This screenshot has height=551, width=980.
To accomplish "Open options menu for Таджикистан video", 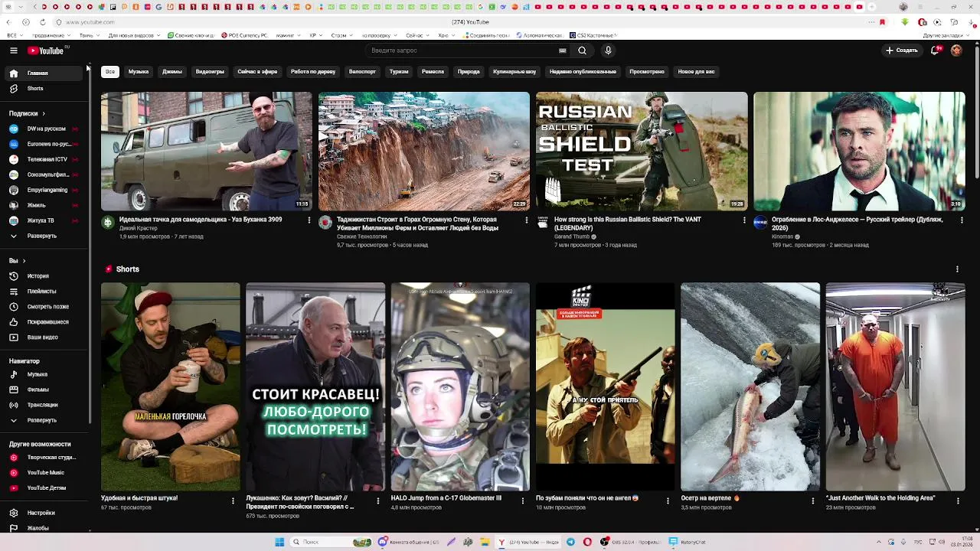I will 526,220.
